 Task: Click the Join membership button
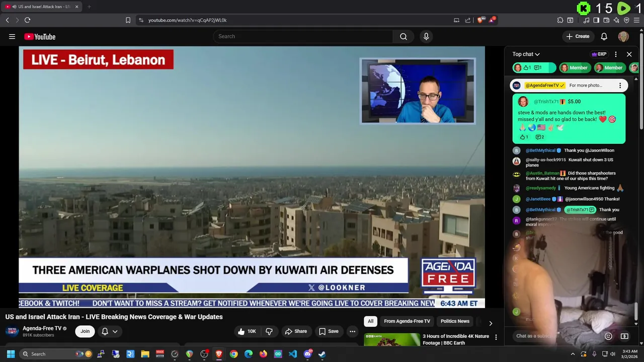click(85, 331)
